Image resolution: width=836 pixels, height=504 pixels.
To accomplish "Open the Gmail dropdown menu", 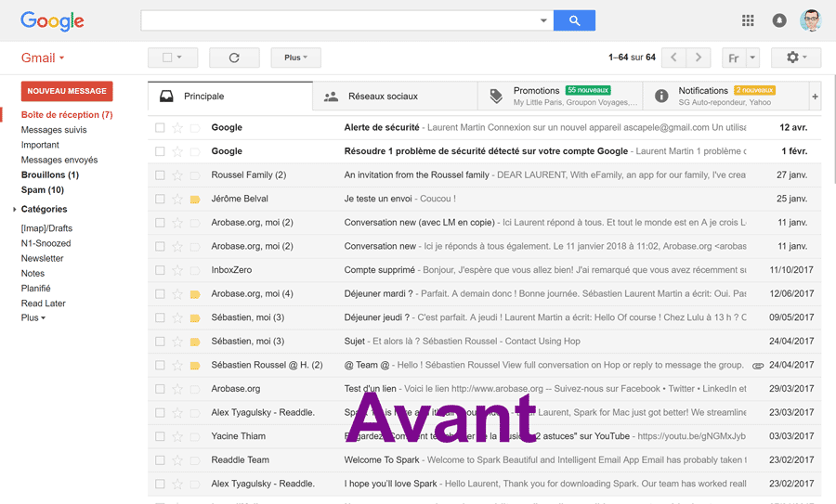I will [x=43, y=58].
